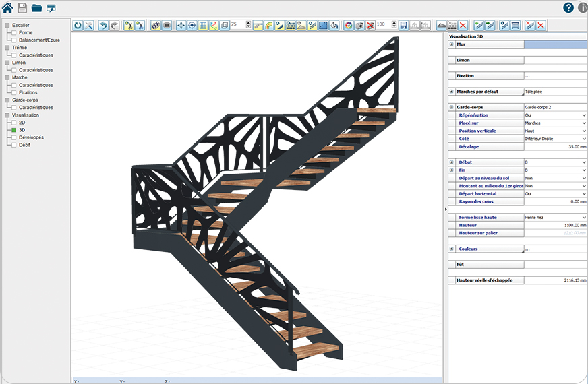Click the refresh view toolbar icon
The width and height of the screenshot is (588, 384).
pyautogui.click(x=78, y=25)
